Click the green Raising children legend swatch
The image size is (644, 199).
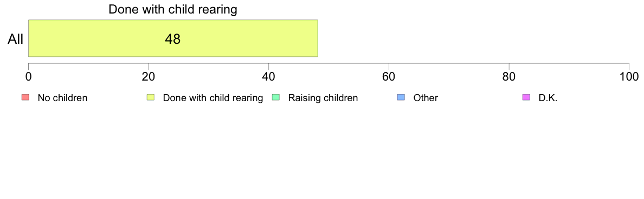[x=276, y=97]
